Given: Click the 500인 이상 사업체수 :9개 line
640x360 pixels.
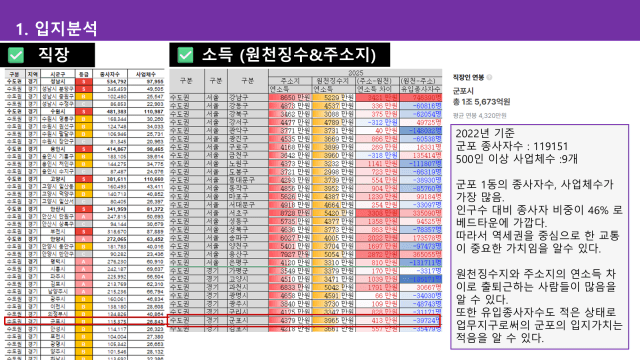Looking at the screenshot, I should [x=516, y=159].
